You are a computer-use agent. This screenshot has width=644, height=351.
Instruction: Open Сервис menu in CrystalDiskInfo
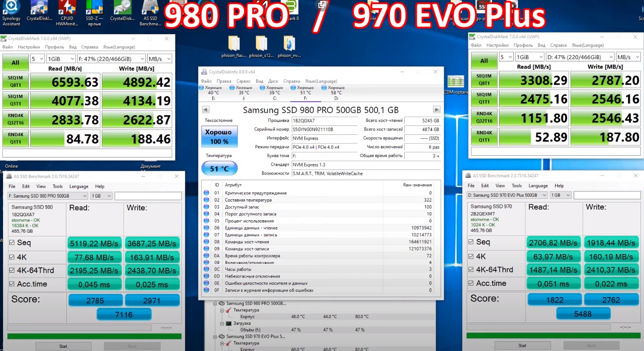point(243,81)
